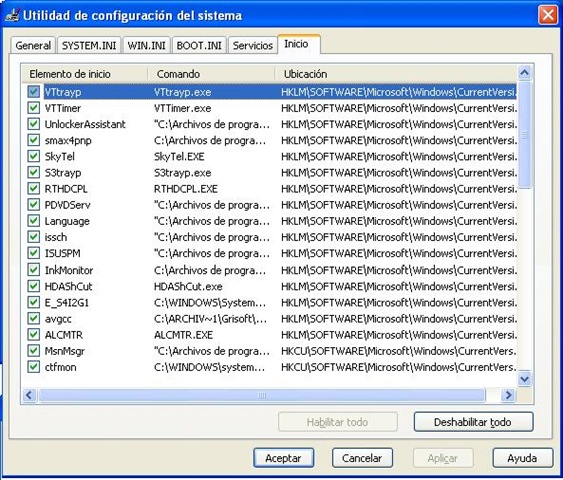The height and width of the screenshot is (480, 563).
Task: Select the VTtrayp.exe command cell
Action: [182, 92]
